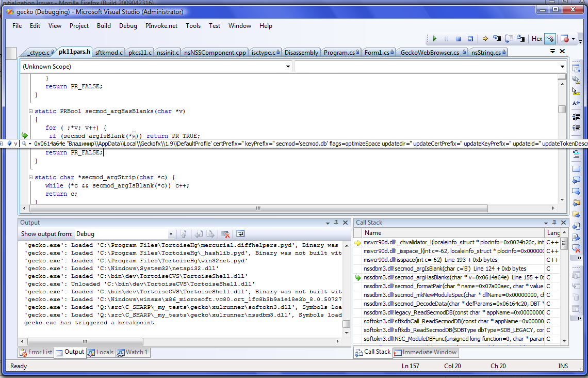This screenshot has width=588, height=378.
Task: Open the Edit menu
Action: [x=35, y=26]
